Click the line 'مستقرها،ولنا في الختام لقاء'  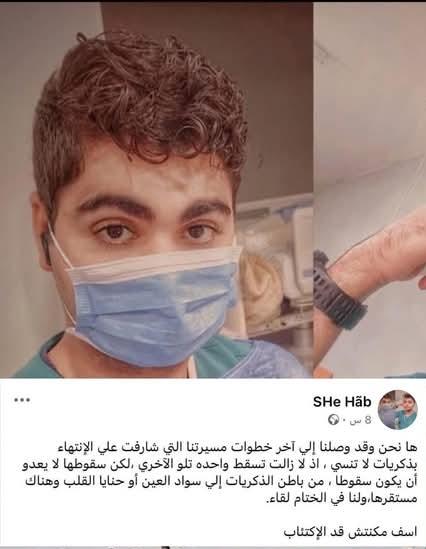(342, 498)
